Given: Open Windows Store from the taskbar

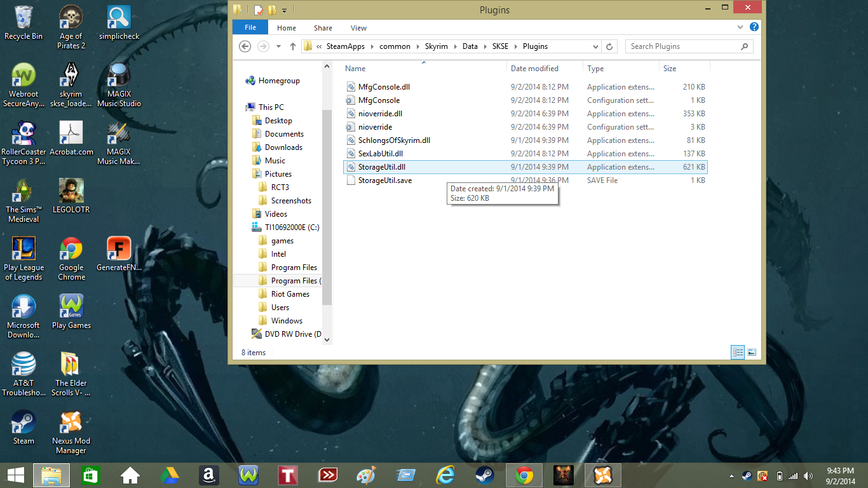Looking at the screenshot, I should (90, 475).
